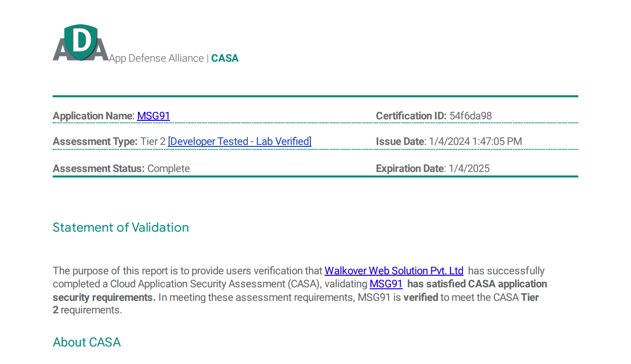631x364 pixels.
Task: Click the About CASA heading
Action: 87,342
